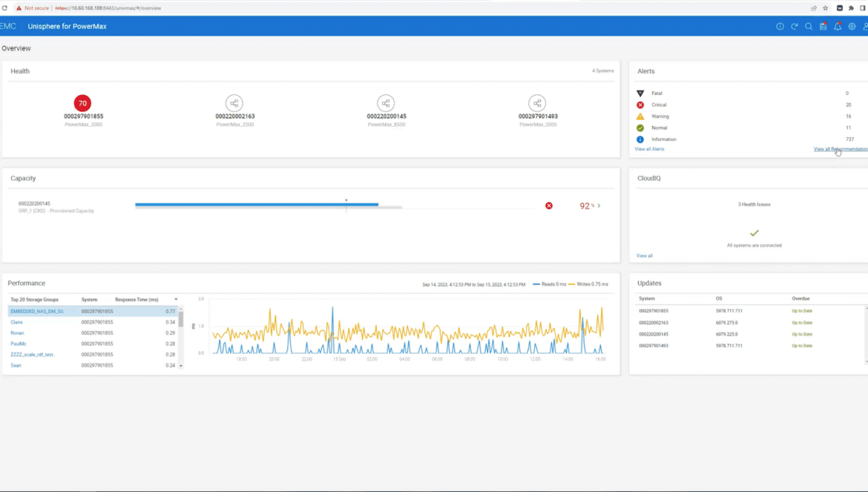The height and width of the screenshot is (492, 868).
Task: Click the Information alert count 737
Action: click(x=849, y=140)
